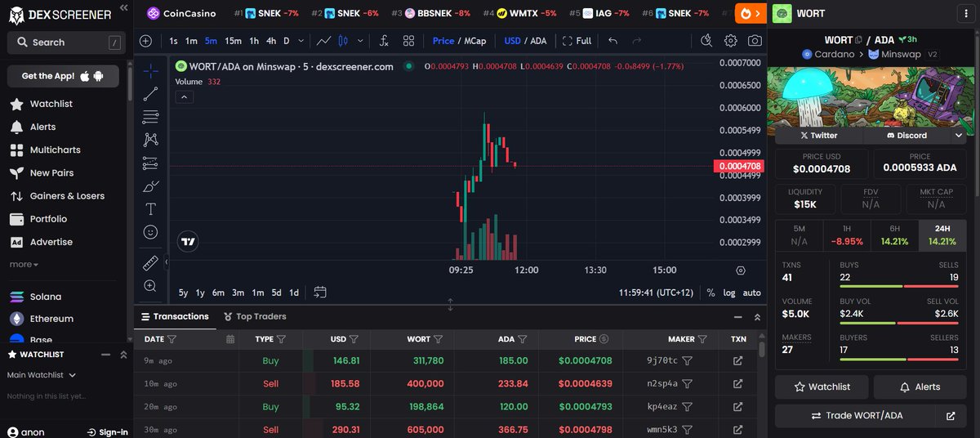Image resolution: width=980 pixels, height=438 pixels.
Task: Set chart range to 5d
Action: 276,293
